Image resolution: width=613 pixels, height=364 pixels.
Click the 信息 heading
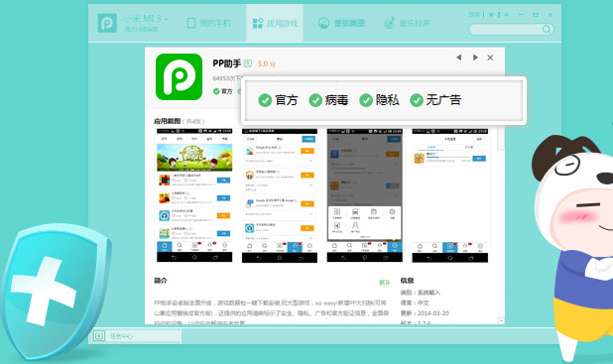(407, 281)
